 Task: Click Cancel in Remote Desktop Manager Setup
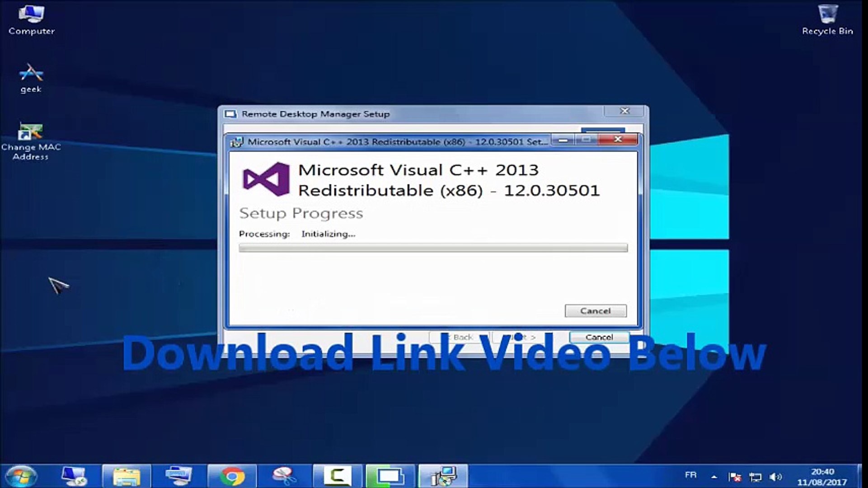pyautogui.click(x=599, y=337)
